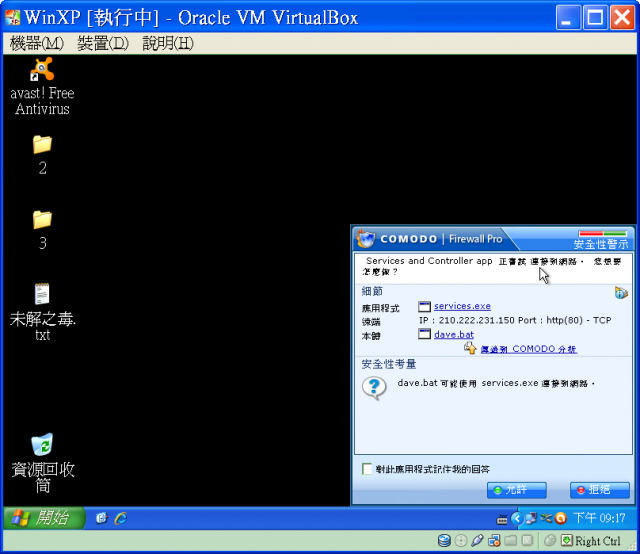
Task: Click the 拒絕 deny button
Action: pyautogui.click(x=600, y=490)
